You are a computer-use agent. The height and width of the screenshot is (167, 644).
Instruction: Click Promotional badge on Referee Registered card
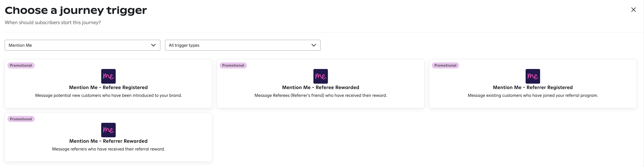click(x=21, y=65)
